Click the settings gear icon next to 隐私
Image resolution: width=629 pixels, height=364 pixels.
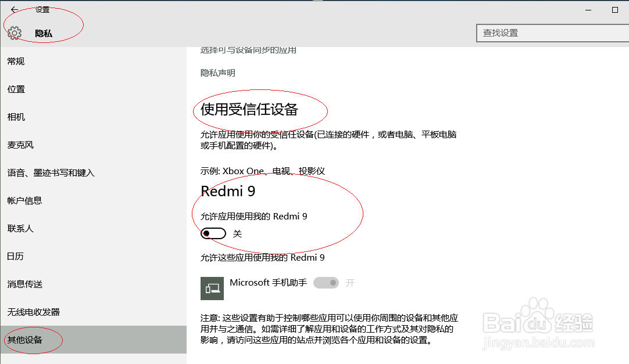[x=15, y=33]
